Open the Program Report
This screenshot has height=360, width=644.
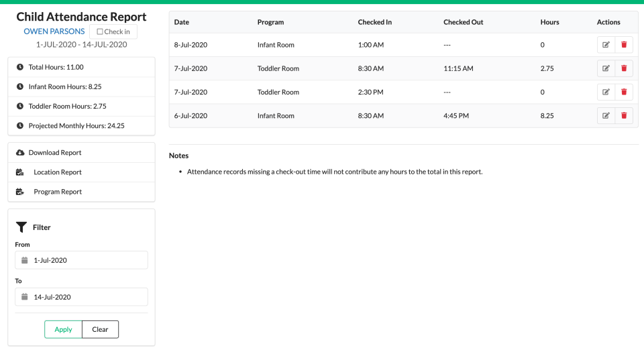[x=58, y=192]
